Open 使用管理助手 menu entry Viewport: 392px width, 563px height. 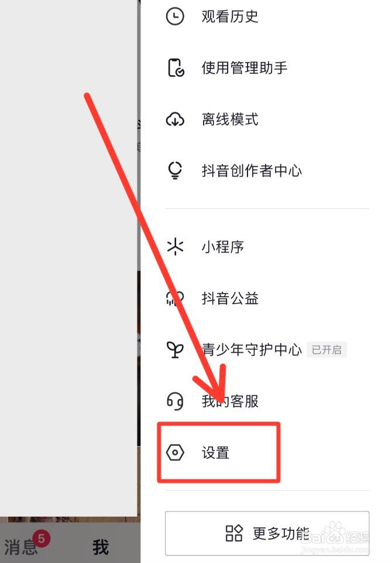click(x=267, y=68)
